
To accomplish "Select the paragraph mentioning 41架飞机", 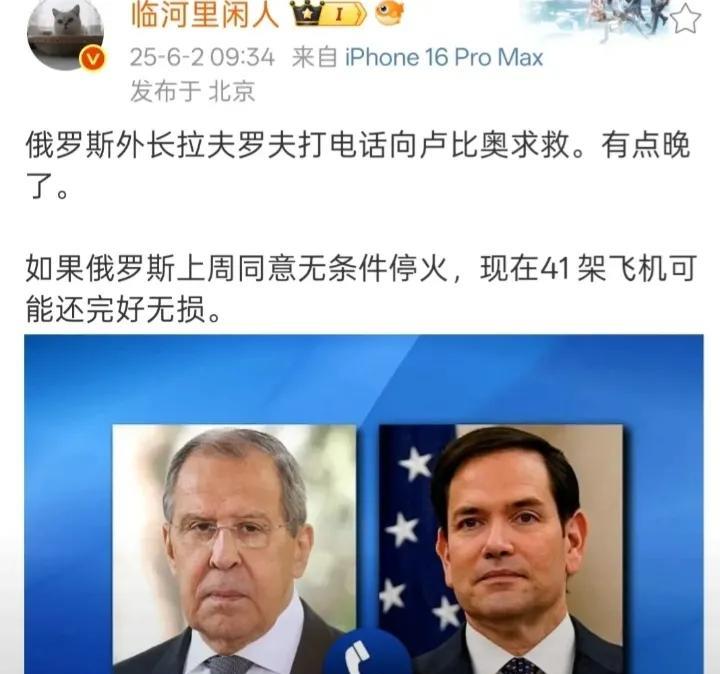I will point(361,288).
